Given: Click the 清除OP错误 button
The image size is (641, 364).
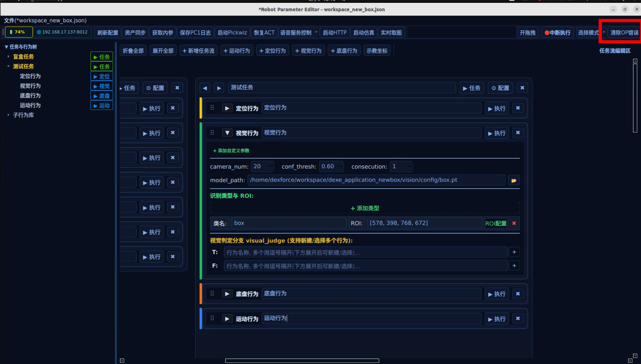Looking at the screenshot, I should point(624,33).
